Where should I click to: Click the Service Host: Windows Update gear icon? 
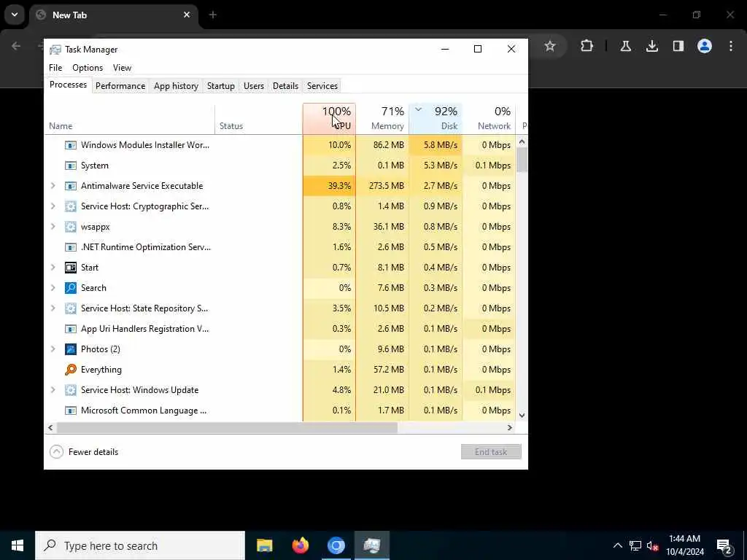[71, 391]
